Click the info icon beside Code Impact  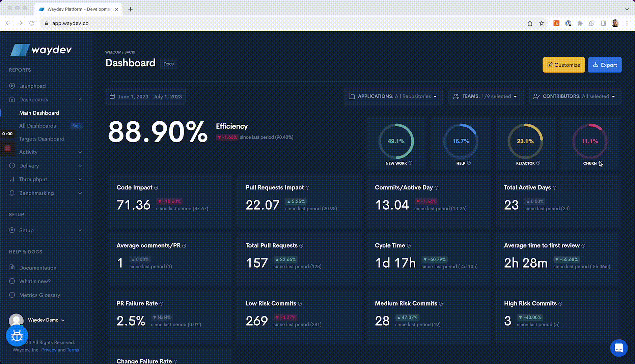coord(156,188)
